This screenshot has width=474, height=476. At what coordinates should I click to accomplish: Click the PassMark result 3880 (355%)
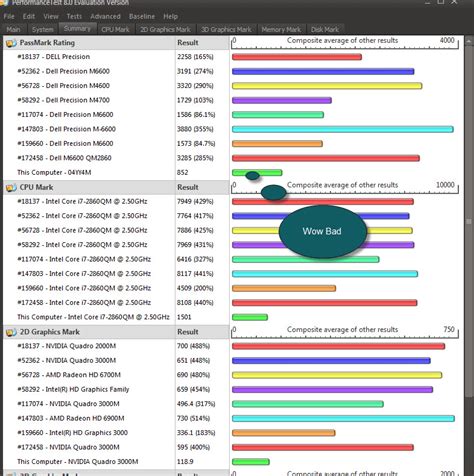pyautogui.click(x=195, y=129)
